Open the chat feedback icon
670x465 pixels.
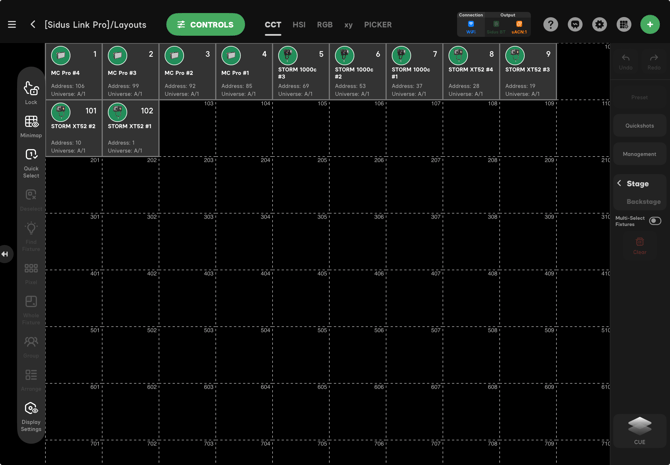click(x=575, y=25)
